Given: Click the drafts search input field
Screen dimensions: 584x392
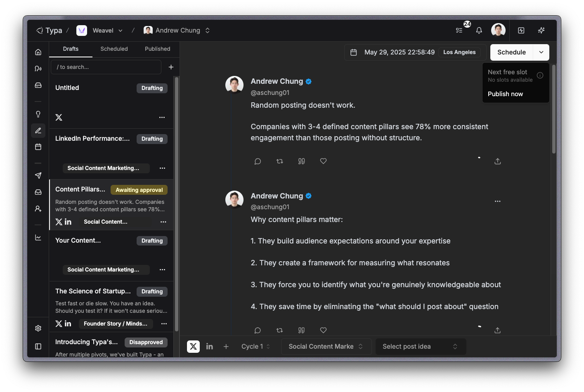Looking at the screenshot, I should [x=106, y=67].
